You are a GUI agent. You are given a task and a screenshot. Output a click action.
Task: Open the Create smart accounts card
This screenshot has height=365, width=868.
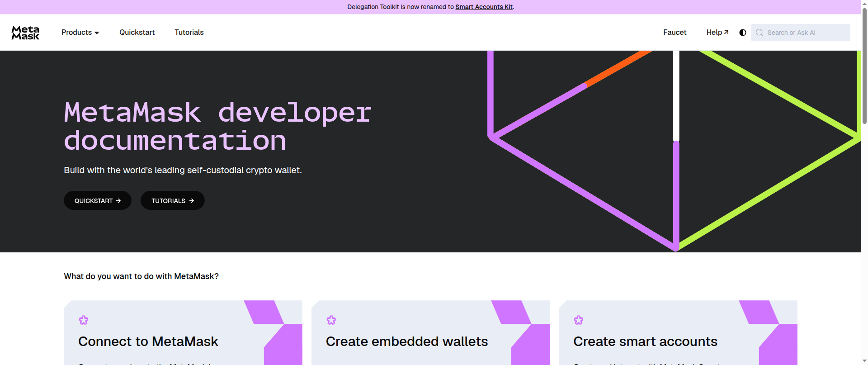(678, 333)
